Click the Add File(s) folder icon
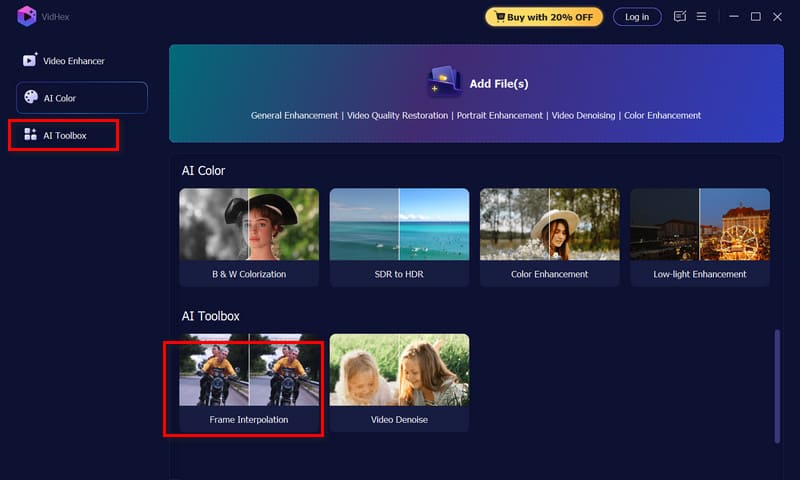The width and height of the screenshot is (800, 480). point(444,82)
